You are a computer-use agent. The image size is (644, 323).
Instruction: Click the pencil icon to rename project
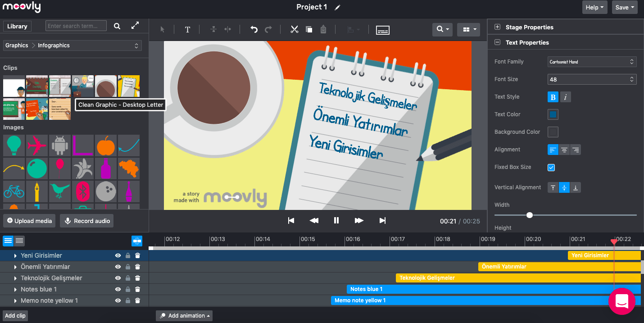point(338,7)
